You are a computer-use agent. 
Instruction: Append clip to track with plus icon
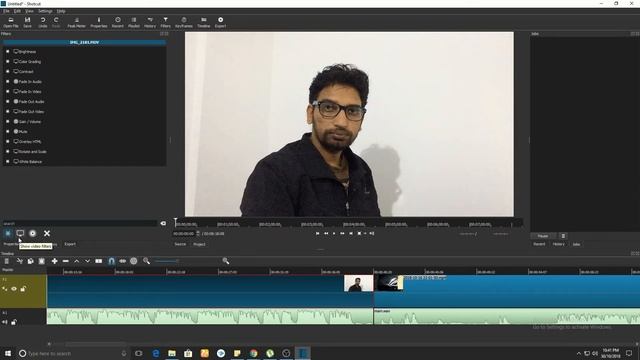point(54,261)
